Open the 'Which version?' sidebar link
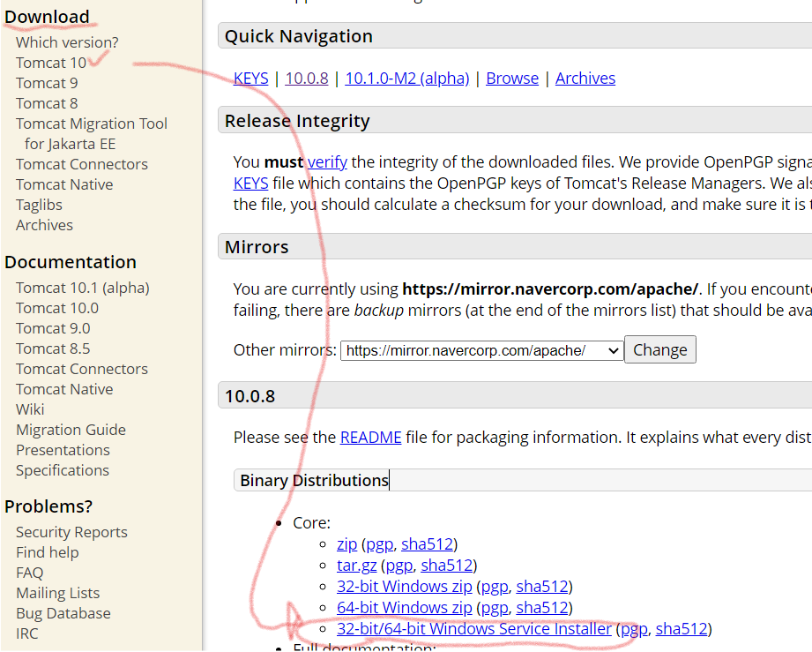812x652 pixels. point(67,42)
